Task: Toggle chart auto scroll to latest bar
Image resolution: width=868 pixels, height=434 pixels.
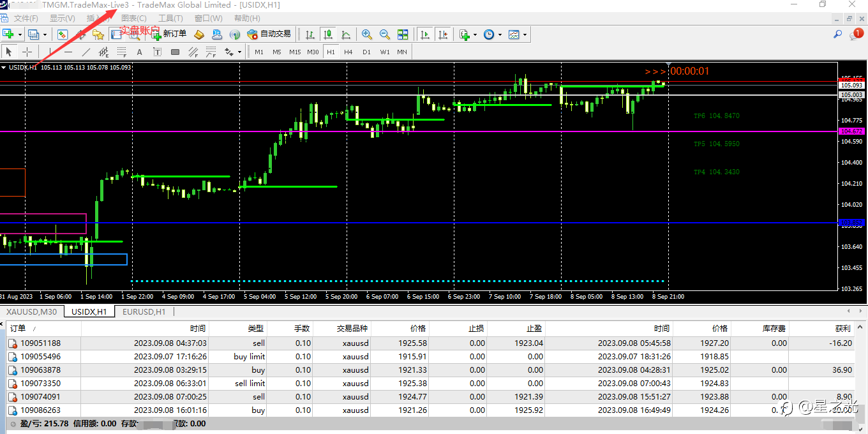Action: click(x=425, y=34)
